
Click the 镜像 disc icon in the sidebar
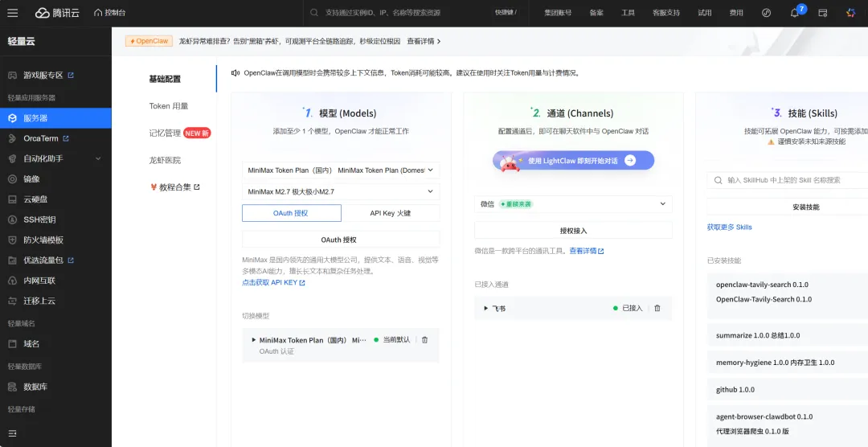tap(12, 179)
